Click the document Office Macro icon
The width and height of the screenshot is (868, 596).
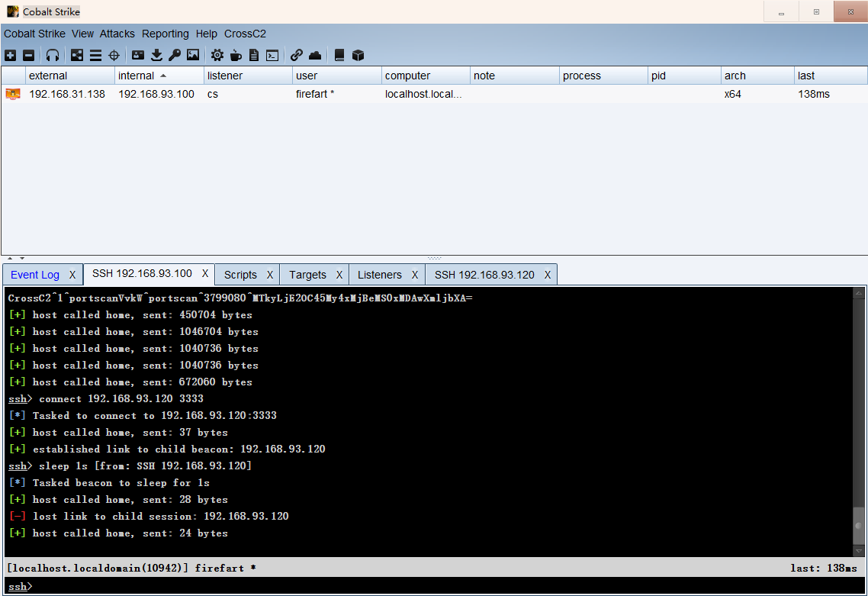click(253, 55)
